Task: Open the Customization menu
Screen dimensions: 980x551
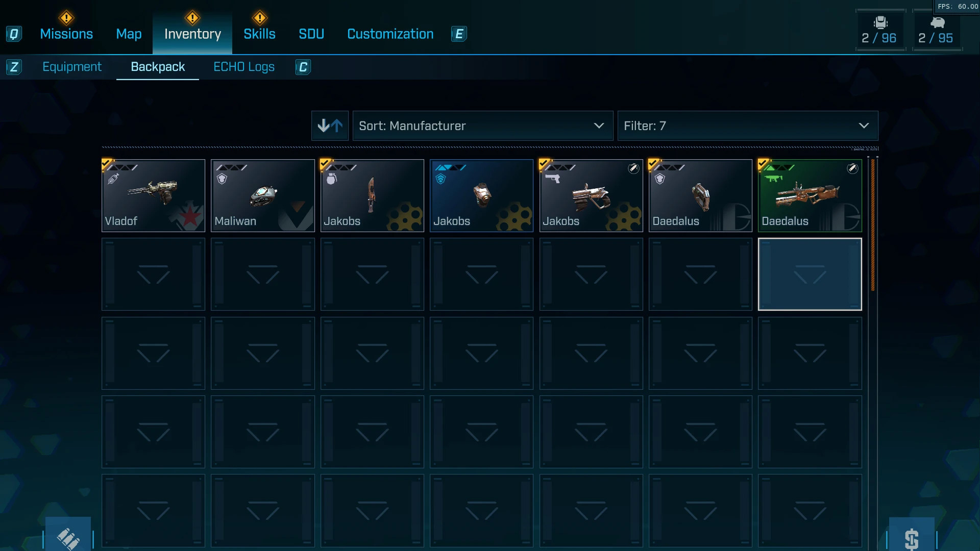Action: tap(390, 34)
